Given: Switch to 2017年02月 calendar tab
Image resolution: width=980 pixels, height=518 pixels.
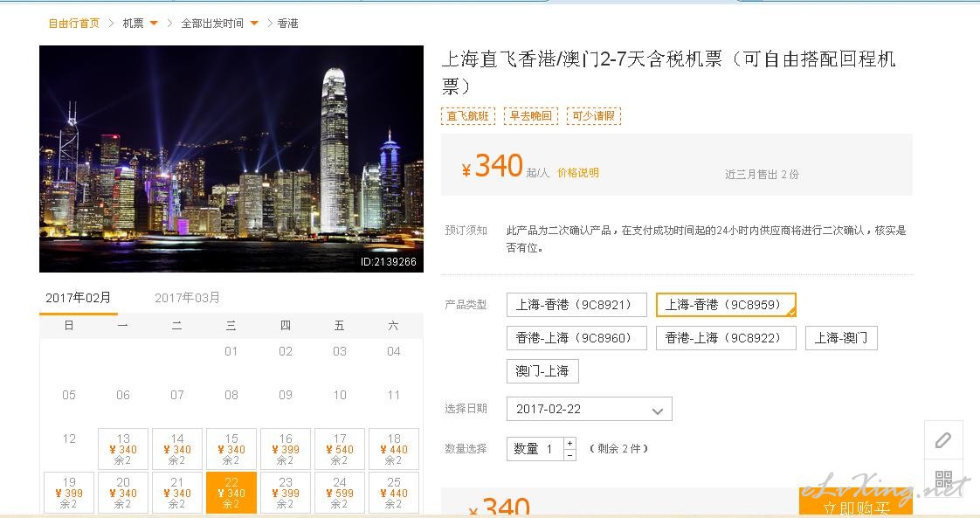Looking at the screenshot, I should coord(78,298).
